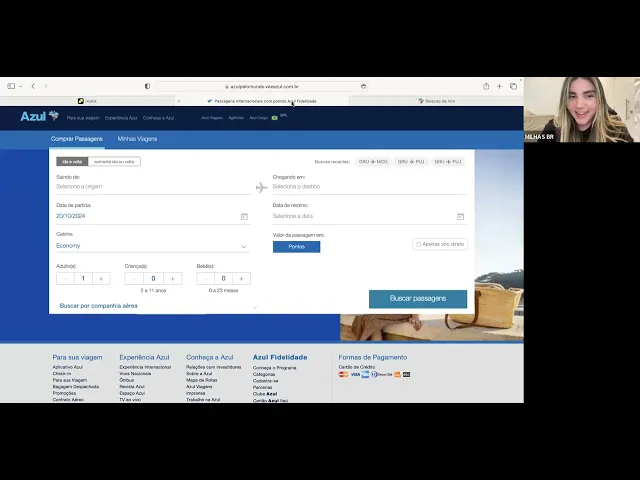
Task: Click the Azul logo
Action: coord(40,116)
